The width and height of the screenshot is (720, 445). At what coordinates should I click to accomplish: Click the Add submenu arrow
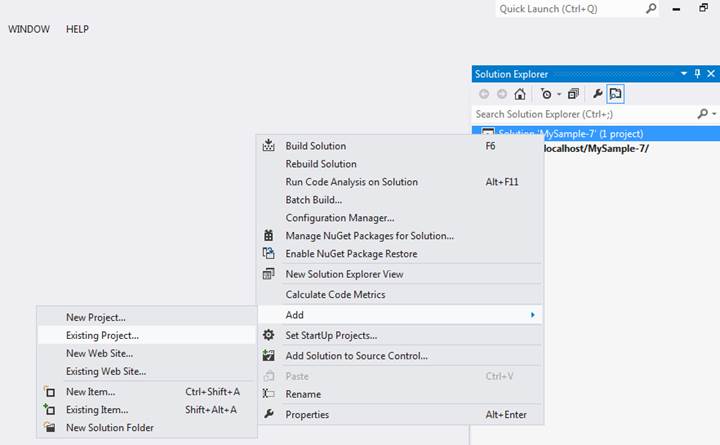532,315
